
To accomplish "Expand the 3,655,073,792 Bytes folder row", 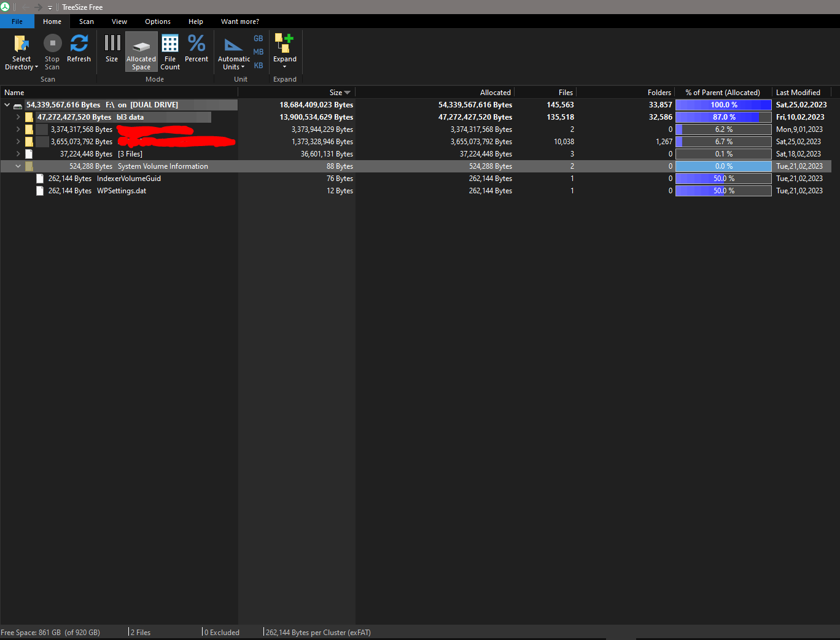I will point(18,142).
